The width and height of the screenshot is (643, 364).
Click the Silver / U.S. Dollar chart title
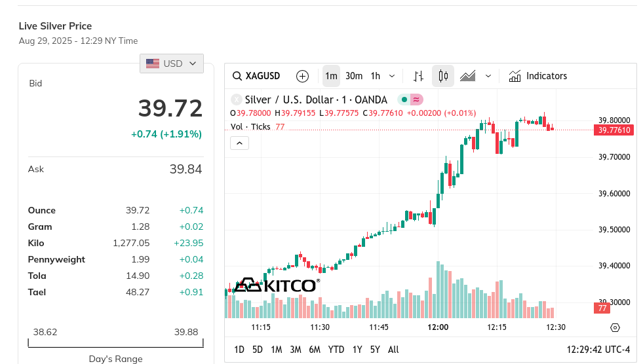coord(316,100)
